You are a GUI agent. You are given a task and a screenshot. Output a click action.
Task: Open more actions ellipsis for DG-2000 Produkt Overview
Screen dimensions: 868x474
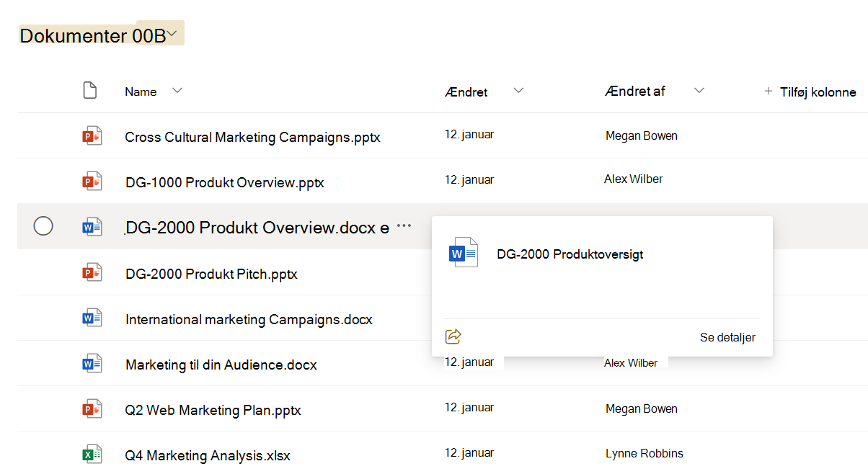click(404, 226)
